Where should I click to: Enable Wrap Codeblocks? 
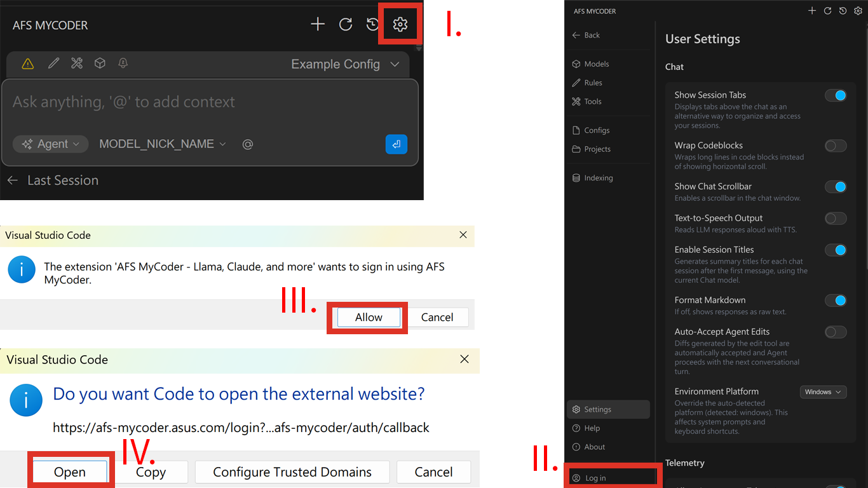836,146
